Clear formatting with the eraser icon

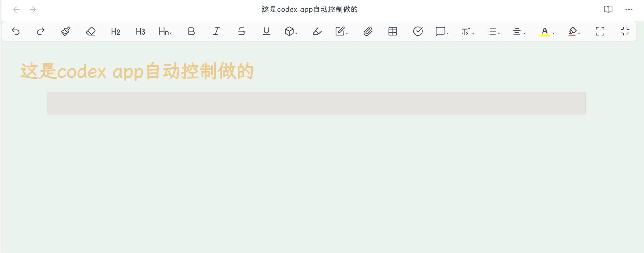[x=91, y=31]
